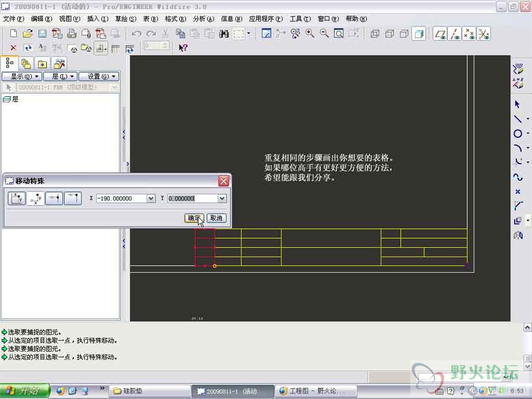Click the Mirror entities tool
The height and width of the screenshot is (399, 532).
(518, 235)
